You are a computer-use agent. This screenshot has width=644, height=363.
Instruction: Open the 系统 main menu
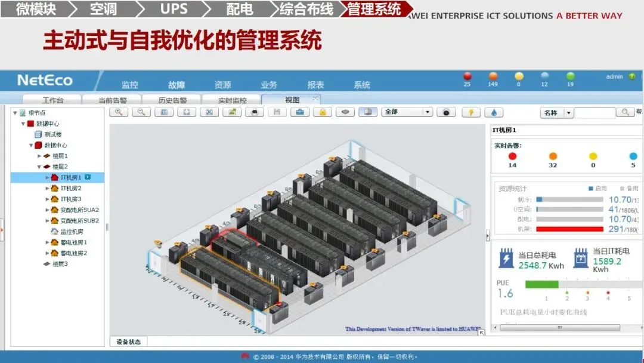click(362, 85)
